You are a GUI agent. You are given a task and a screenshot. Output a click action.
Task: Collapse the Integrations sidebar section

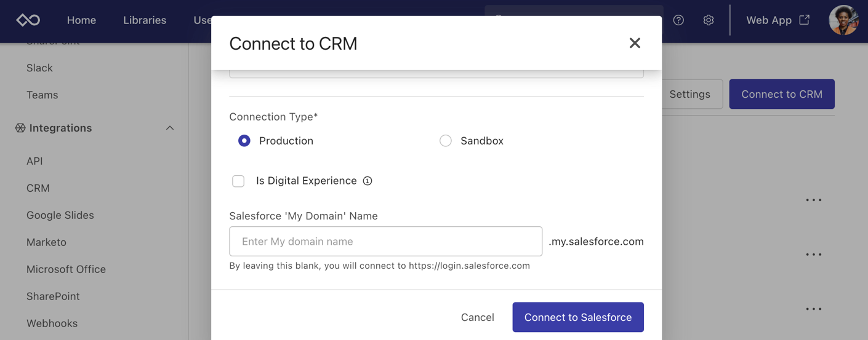tap(170, 128)
